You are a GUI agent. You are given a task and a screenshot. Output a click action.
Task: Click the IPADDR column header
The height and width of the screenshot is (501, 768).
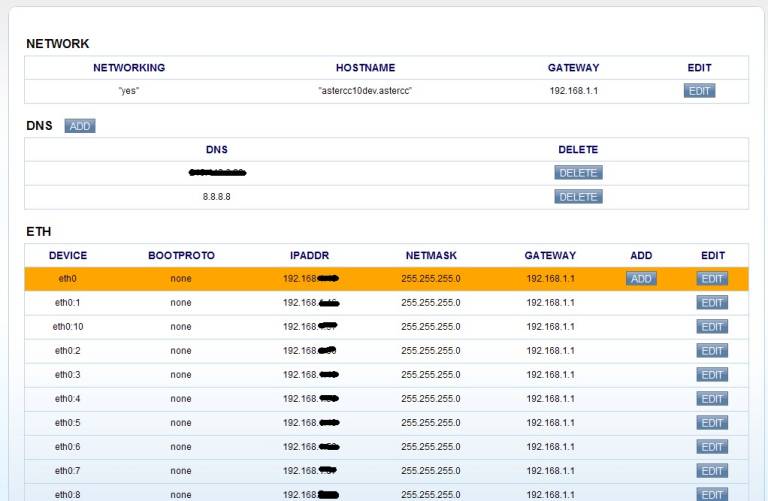tap(311, 255)
